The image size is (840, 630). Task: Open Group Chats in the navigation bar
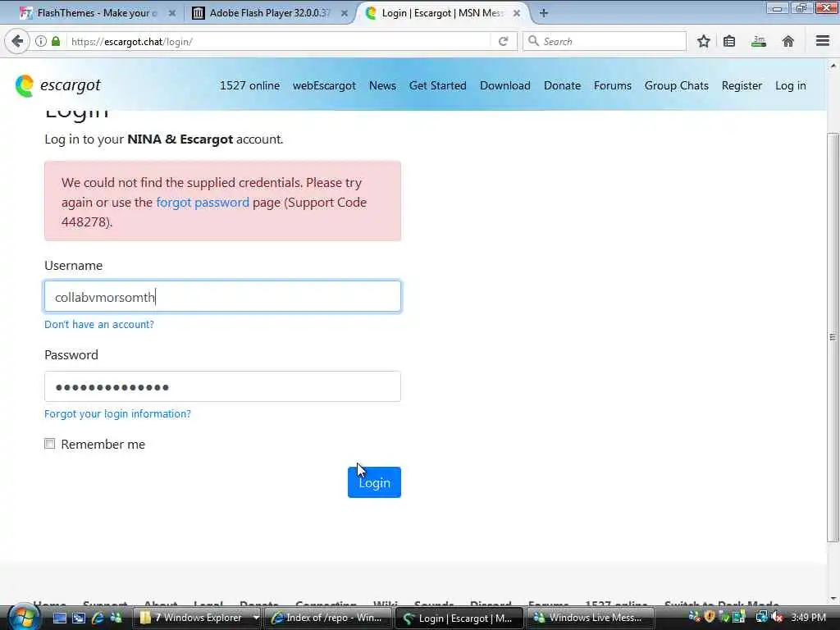tap(676, 85)
